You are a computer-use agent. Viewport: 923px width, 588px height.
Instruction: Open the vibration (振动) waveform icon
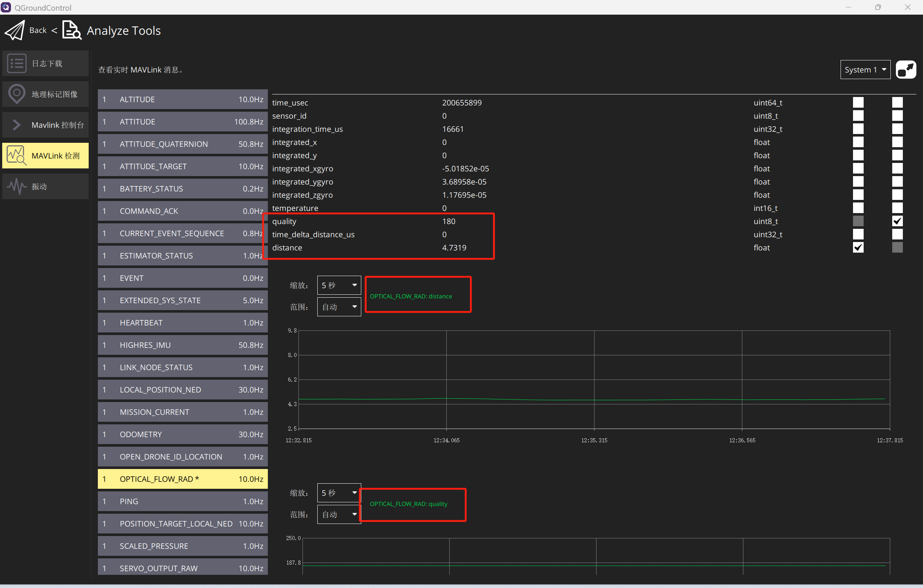[x=16, y=187]
